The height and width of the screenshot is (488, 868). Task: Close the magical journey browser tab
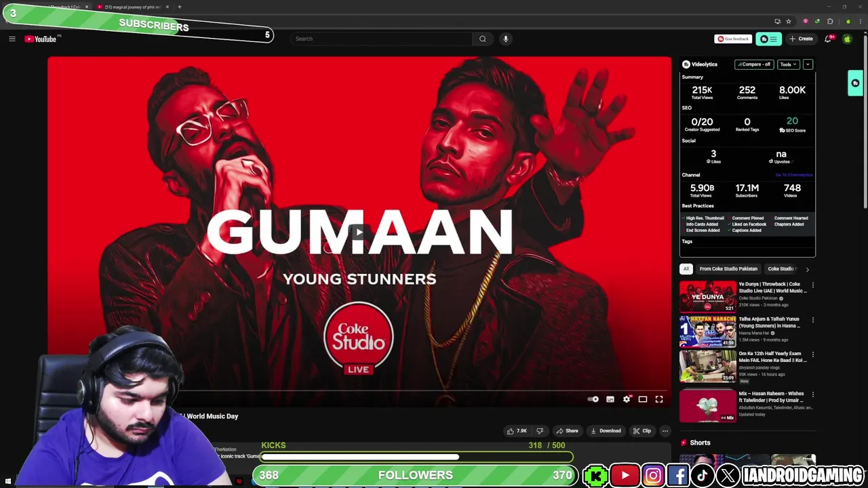(x=167, y=7)
